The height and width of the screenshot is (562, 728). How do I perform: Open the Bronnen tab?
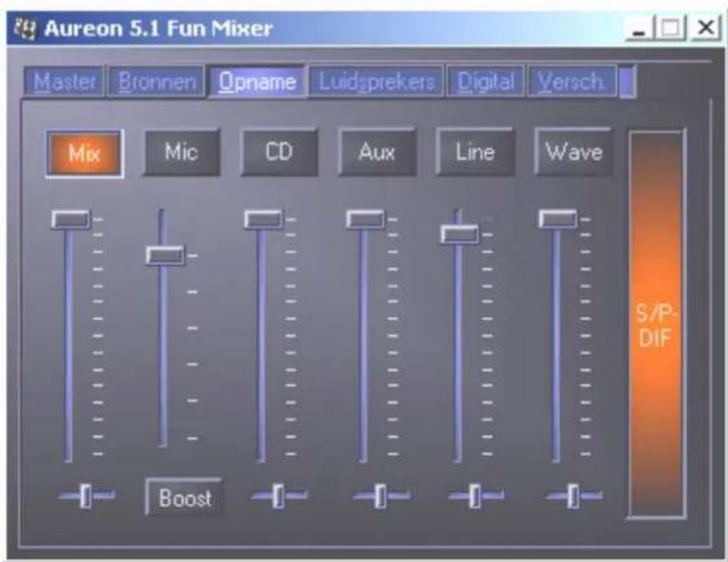[x=156, y=81]
